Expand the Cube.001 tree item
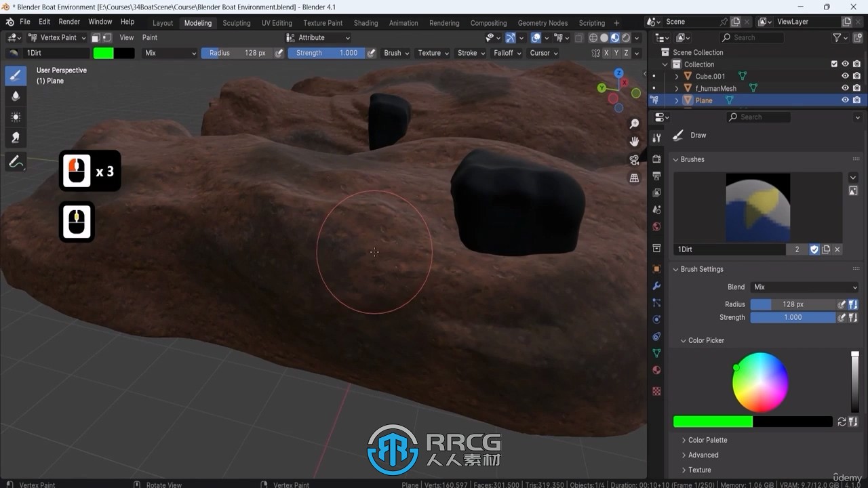The image size is (868, 488). [x=676, y=77]
